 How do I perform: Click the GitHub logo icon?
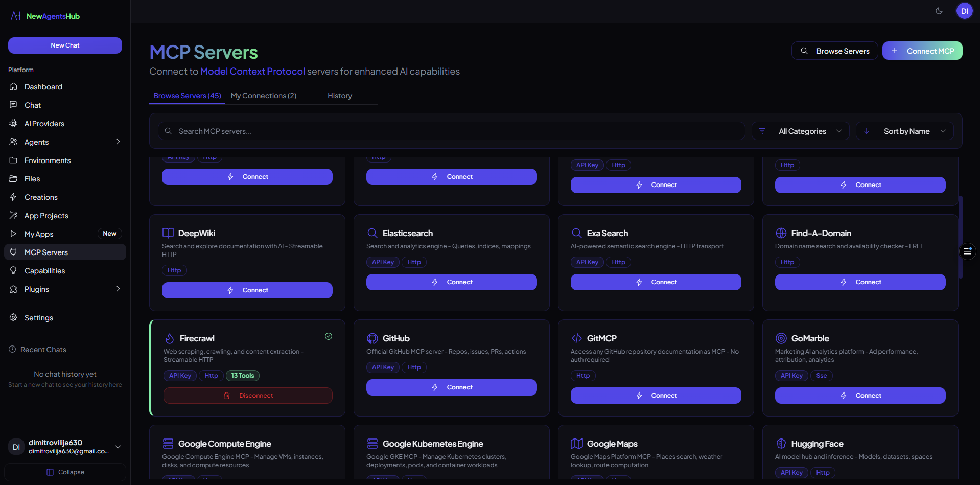pos(372,338)
